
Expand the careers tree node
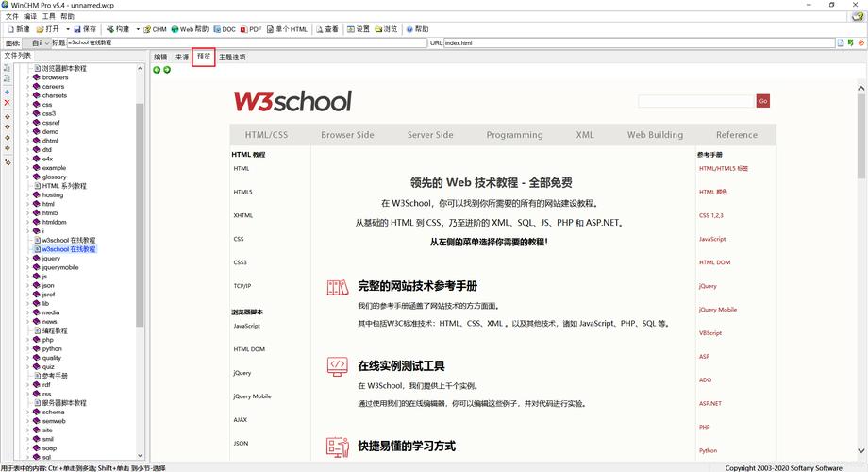click(27, 87)
